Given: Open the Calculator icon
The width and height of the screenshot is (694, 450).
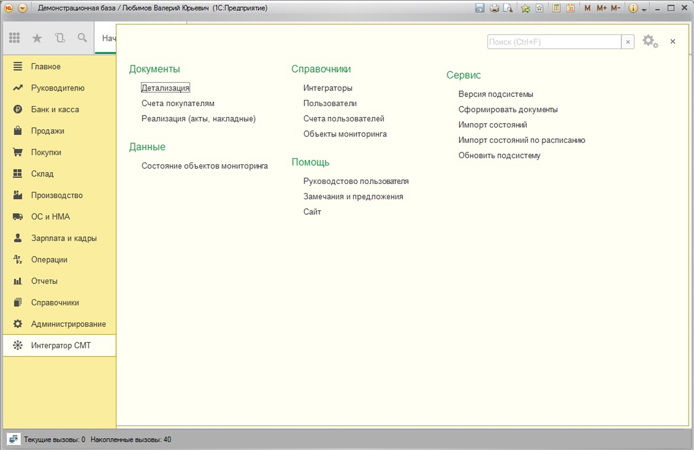Looking at the screenshot, I should click(x=556, y=8).
